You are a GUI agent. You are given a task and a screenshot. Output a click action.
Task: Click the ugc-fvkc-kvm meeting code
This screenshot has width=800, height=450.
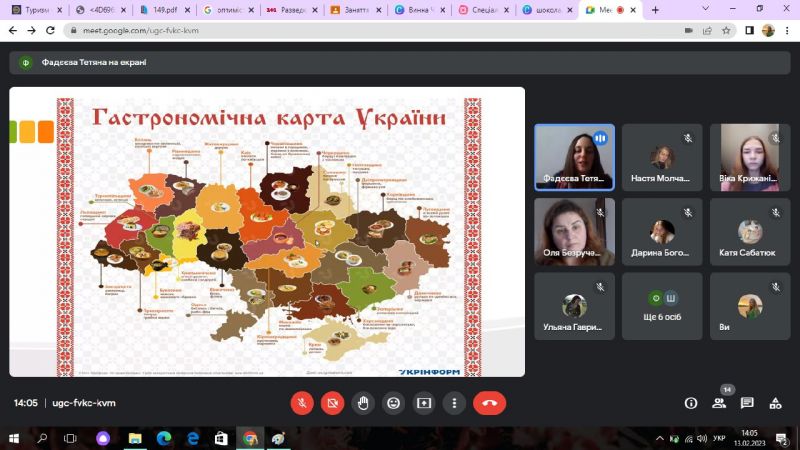click(x=84, y=403)
